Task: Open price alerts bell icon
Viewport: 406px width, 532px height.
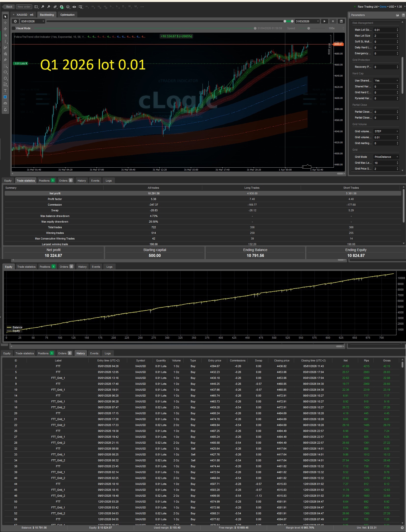Action: 5,110
